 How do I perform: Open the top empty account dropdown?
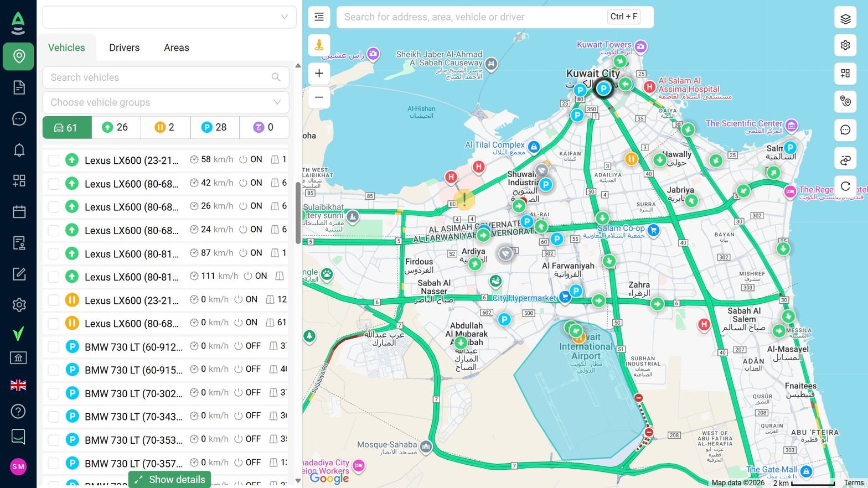pos(169,17)
